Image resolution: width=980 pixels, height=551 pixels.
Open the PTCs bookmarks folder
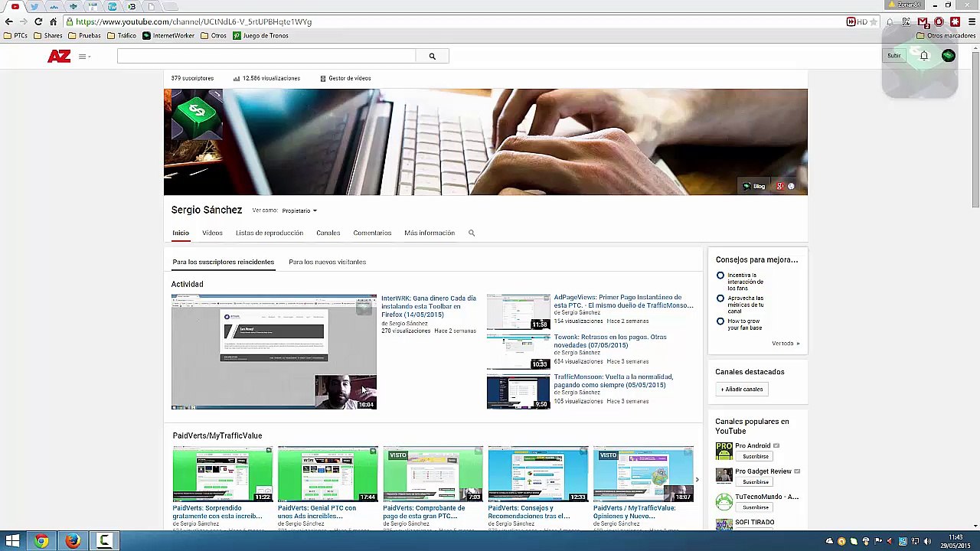[15, 35]
